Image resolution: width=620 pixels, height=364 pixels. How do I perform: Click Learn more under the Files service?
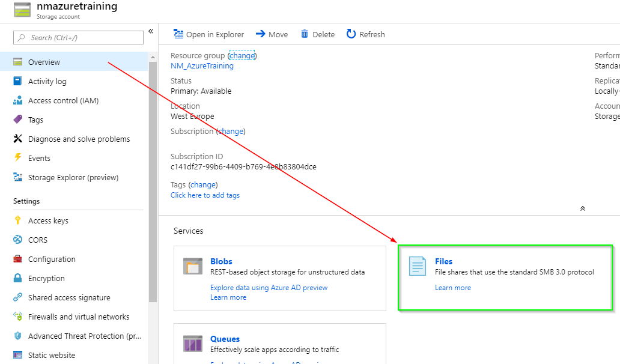(x=452, y=288)
